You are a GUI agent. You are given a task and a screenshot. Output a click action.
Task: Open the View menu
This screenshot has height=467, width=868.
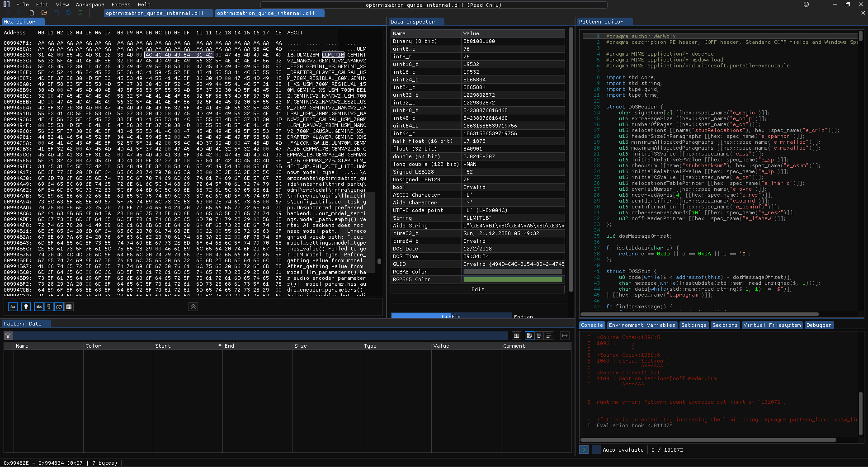pyautogui.click(x=62, y=5)
